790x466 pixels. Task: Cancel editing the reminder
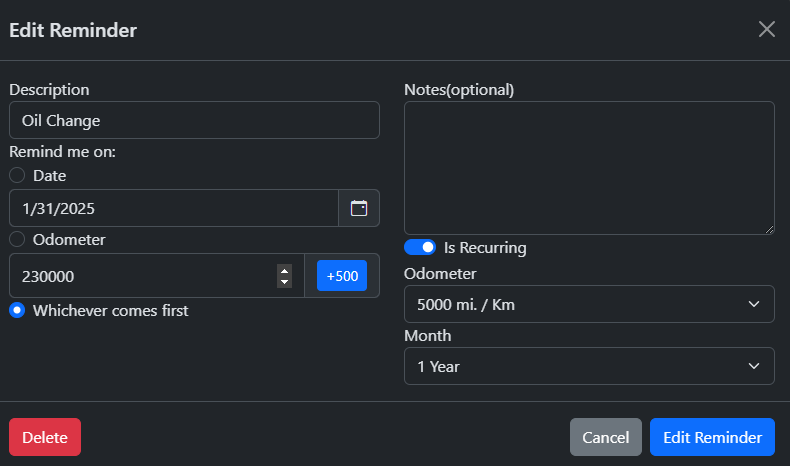[x=606, y=437]
